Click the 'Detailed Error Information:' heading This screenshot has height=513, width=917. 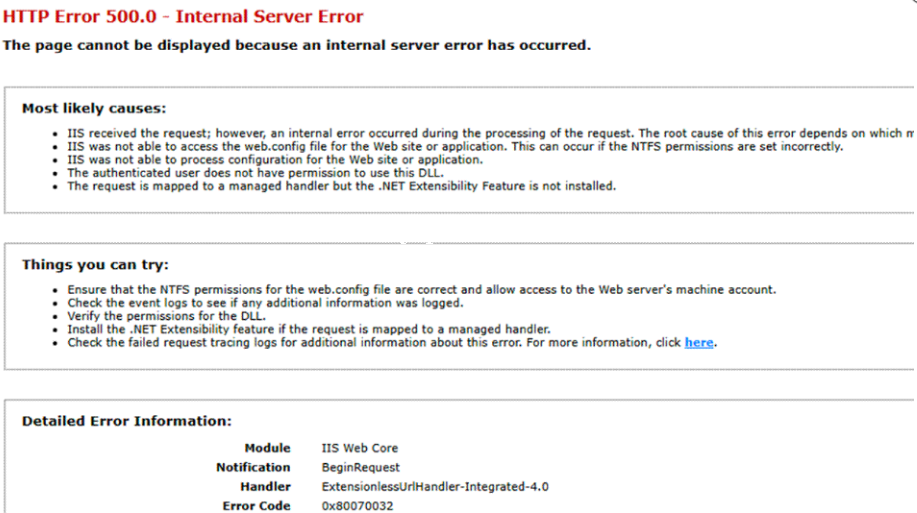[127, 421]
